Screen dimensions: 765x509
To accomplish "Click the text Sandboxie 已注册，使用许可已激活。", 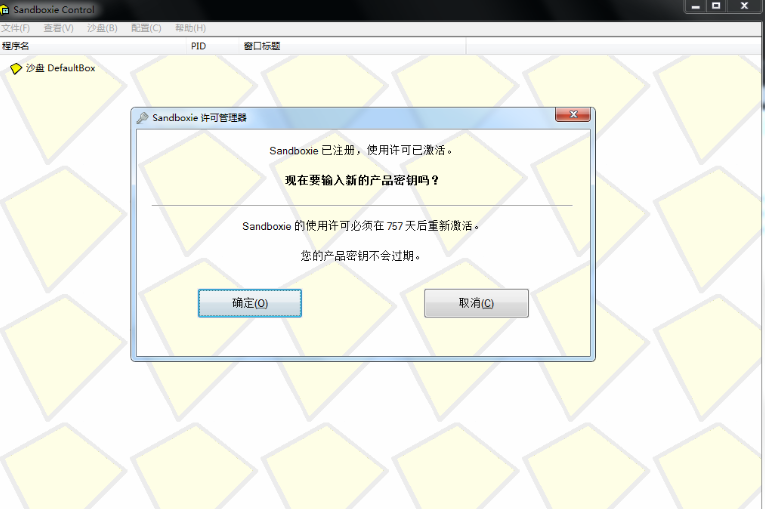I will [x=361, y=150].
